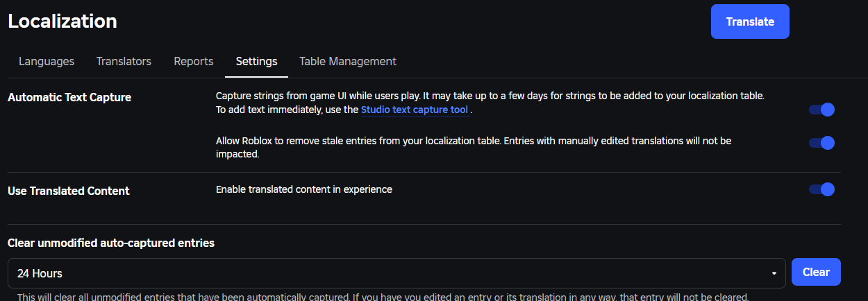Click the 'Capture strings from game UI' description
This screenshot has width=868, height=301.
490,103
